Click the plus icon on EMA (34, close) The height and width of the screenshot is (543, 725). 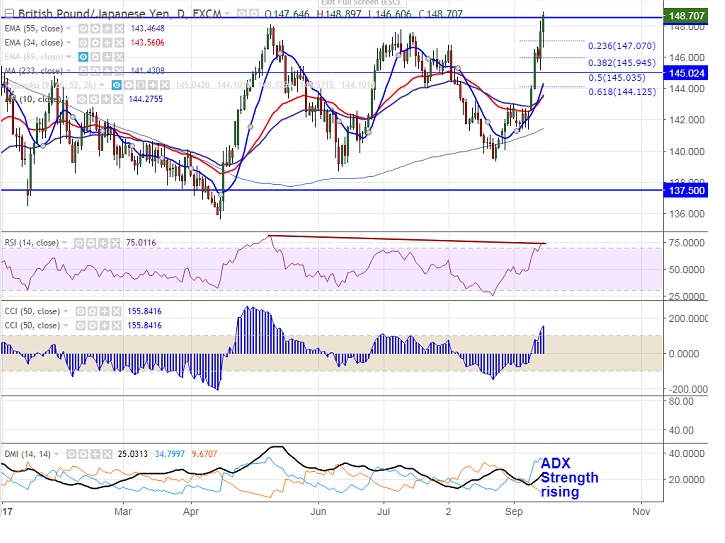click(x=107, y=43)
